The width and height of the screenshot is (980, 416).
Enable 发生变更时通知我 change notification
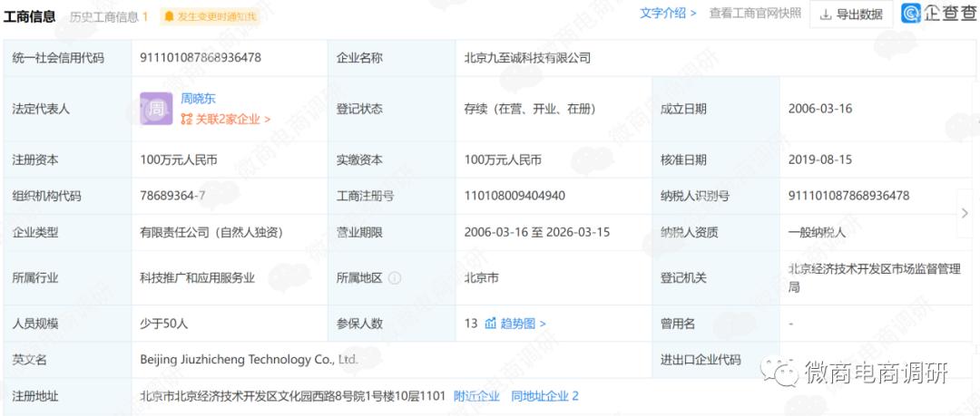pyautogui.click(x=215, y=16)
